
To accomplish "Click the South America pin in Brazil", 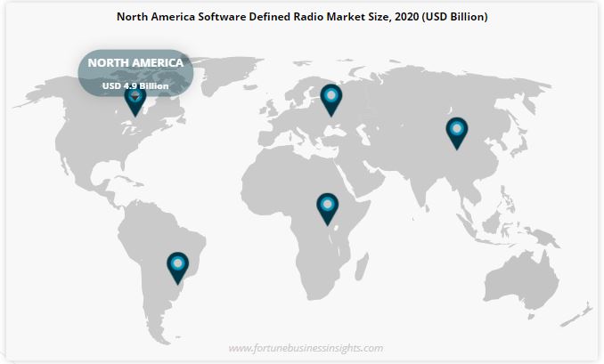I will (x=178, y=266).
